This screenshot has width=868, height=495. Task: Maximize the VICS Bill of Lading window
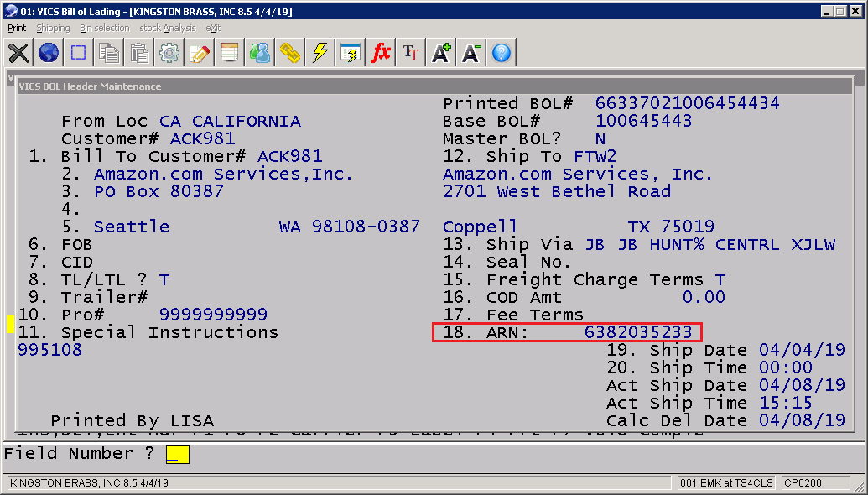tap(839, 11)
